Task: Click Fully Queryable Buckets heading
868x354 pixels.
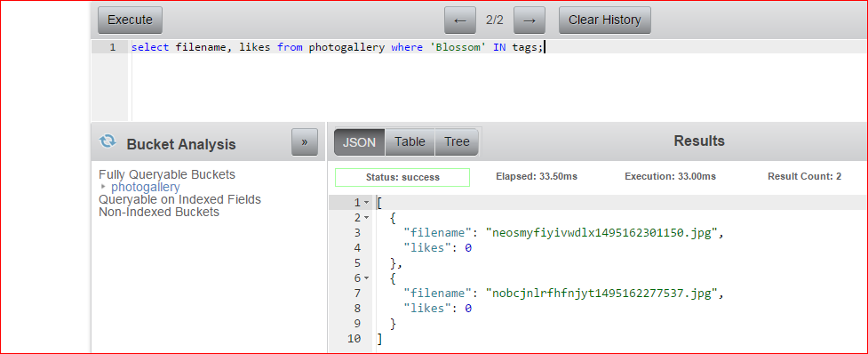Action: coord(167,174)
